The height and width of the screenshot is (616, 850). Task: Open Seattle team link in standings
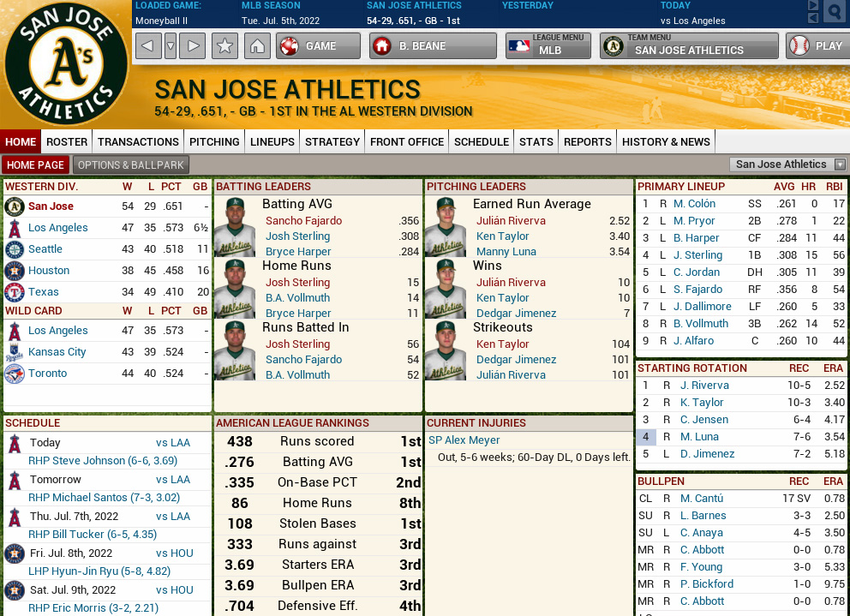[45, 249]
